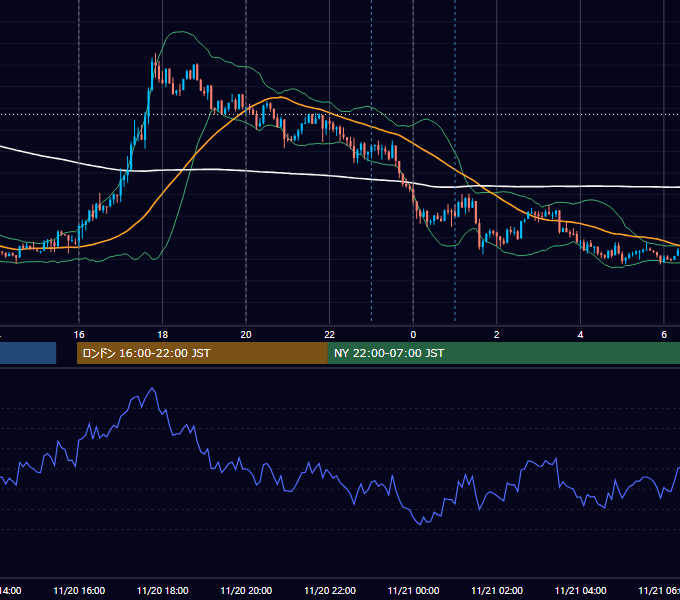Click the hour 6 time axis label
Viewport: 680px width, 600px height.
point(664,335)
